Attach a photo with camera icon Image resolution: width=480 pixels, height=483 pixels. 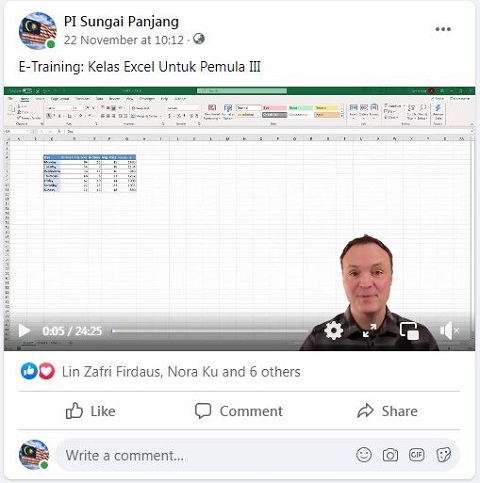tap(390, 455)
